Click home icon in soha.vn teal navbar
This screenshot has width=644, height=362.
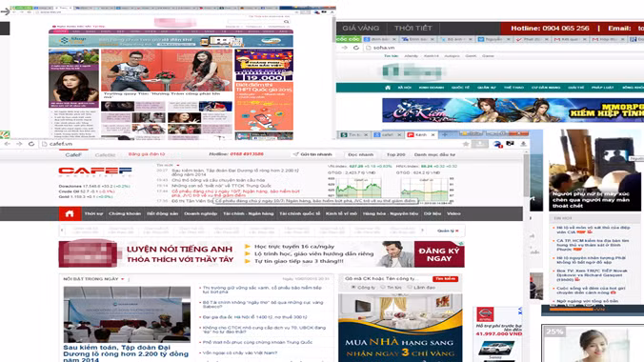pyautogui.click(x=388, y=88)
